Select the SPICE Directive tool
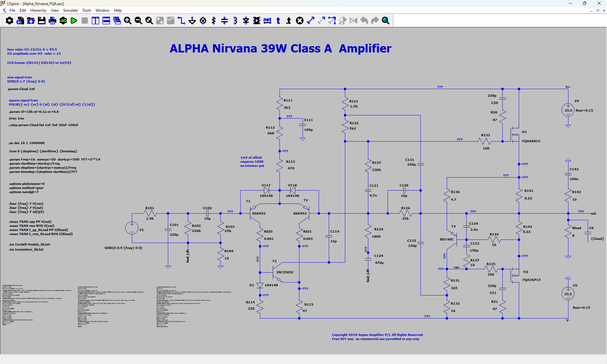The height and width of the screenshot is (364, 607). point(289,21)
